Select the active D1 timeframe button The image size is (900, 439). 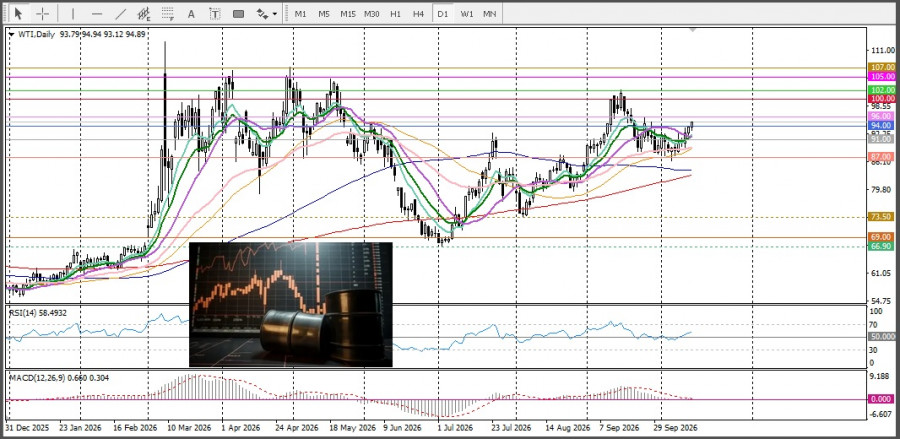pyautogui.click(x=443, y=13)
